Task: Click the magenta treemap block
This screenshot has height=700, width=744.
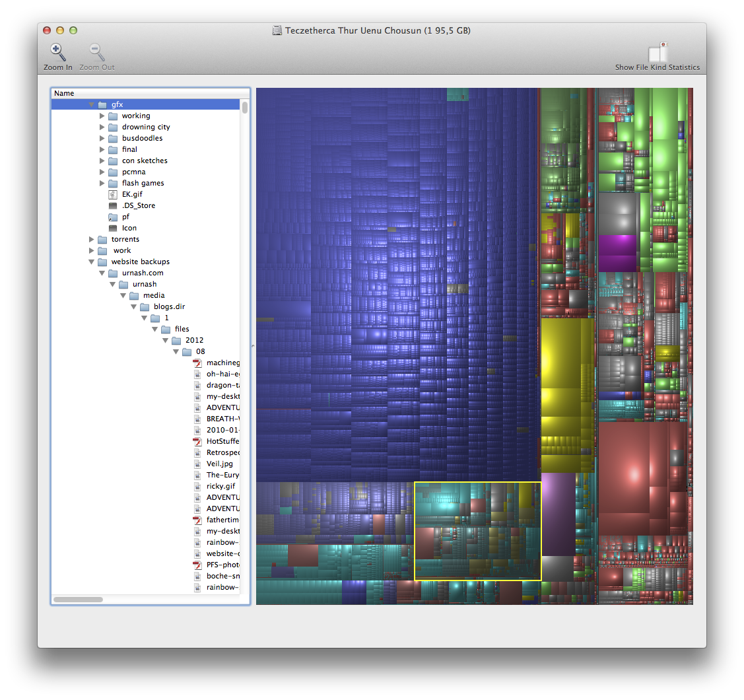Action: [617, 252]
